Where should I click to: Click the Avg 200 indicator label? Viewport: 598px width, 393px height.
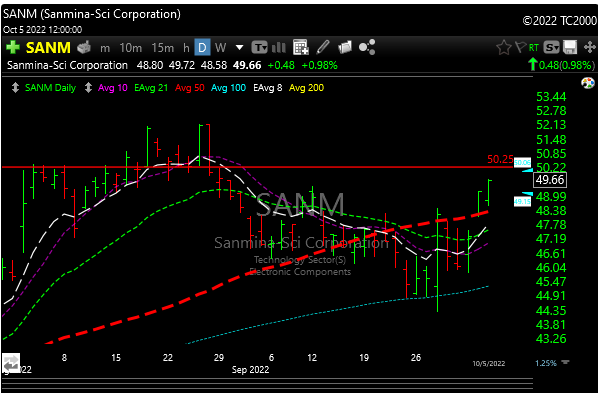[306, 88]
